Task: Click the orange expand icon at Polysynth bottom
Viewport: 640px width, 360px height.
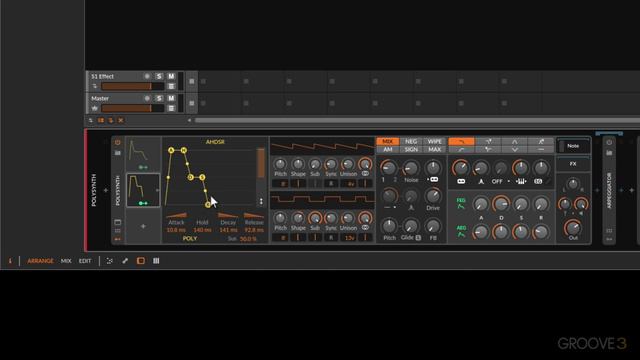Action: (x=118, y=239)
